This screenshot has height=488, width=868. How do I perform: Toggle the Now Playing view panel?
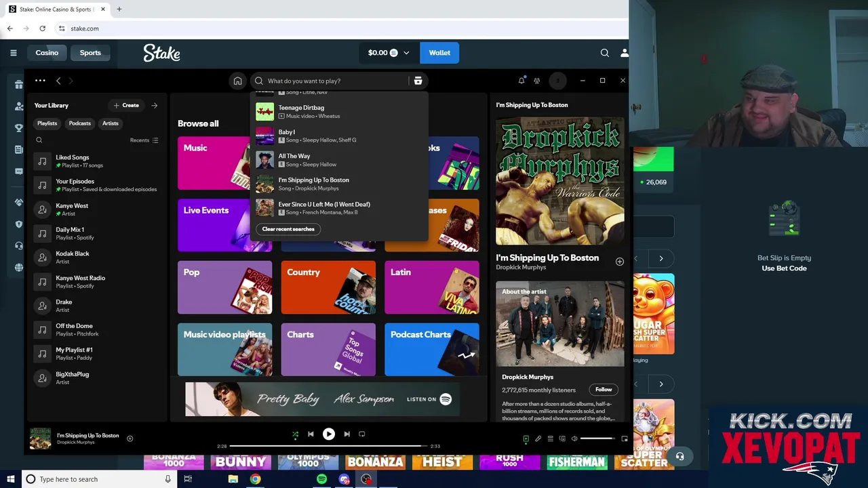(x=526, y=439)
